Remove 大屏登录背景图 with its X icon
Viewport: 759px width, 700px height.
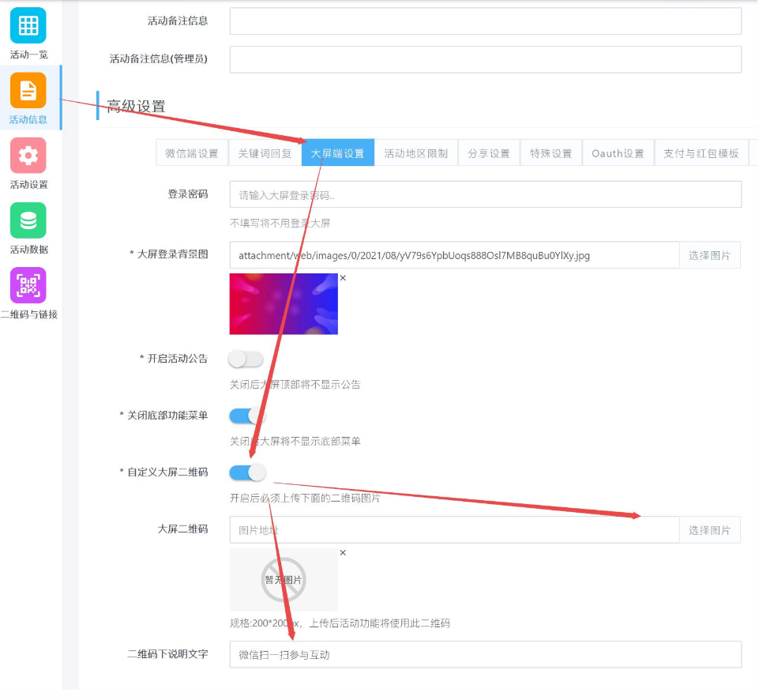[343, 278]
